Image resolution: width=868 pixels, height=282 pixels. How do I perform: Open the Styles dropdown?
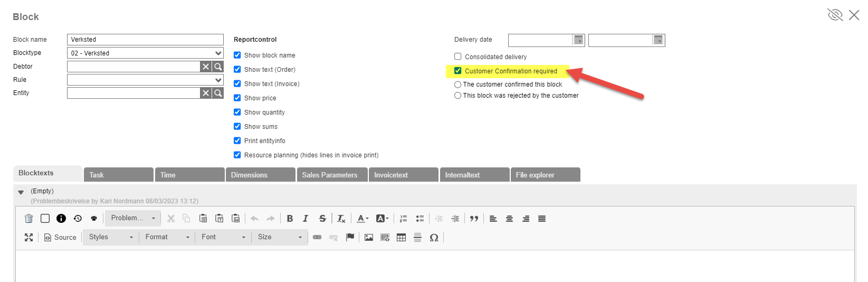tap(111, 237)
